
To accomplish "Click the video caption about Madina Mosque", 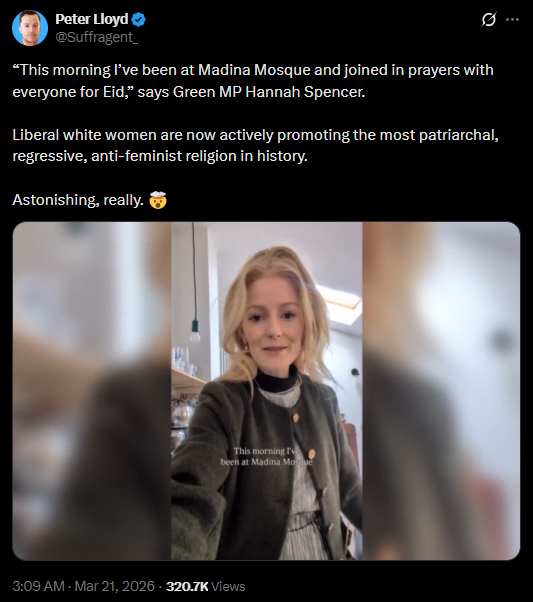I will click(266, 456).
